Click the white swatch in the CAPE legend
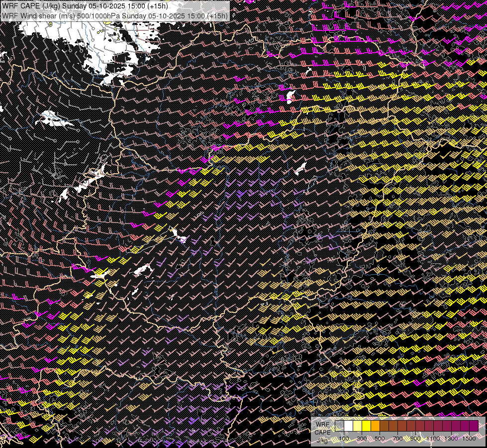Viewport: 487px width, 448px height. click(349, 426)
